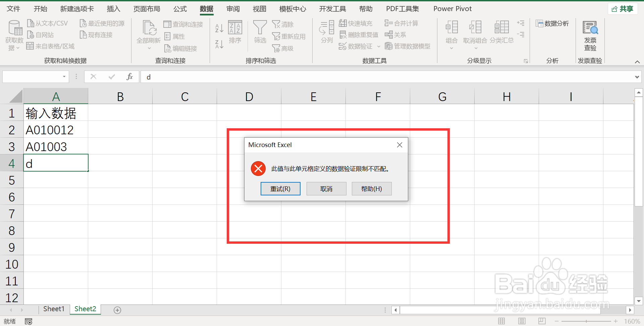Click the 获取数据 icon
Viewport: 644px width, 326px height.
point(15,28)
